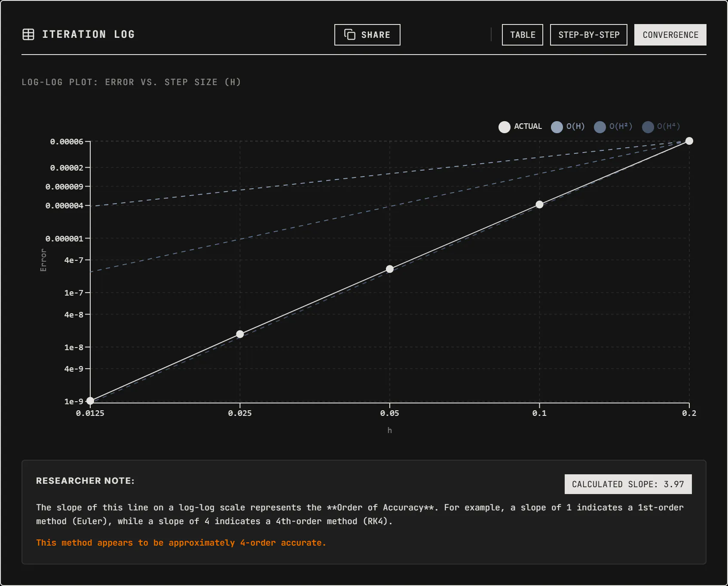Click the 1e-9 y-axis label
The height and width of the screenshot is (586, 728).
(74, 401)
